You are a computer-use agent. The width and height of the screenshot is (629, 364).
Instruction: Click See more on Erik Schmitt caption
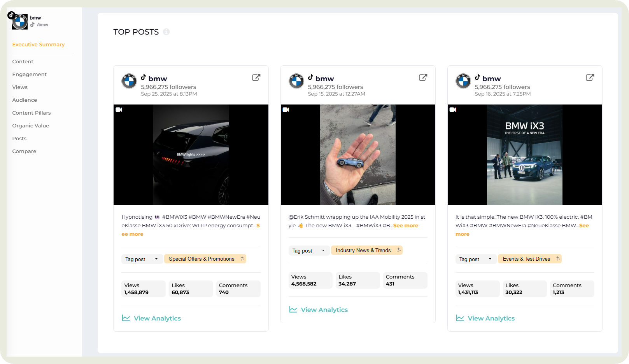tap(405, 225)
